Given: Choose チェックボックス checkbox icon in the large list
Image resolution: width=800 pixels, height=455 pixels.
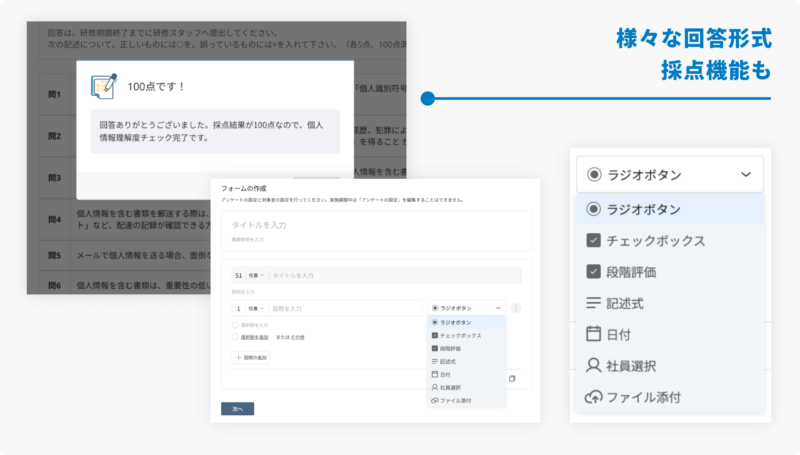Looking at the screenshot, I should coord(593,241).
